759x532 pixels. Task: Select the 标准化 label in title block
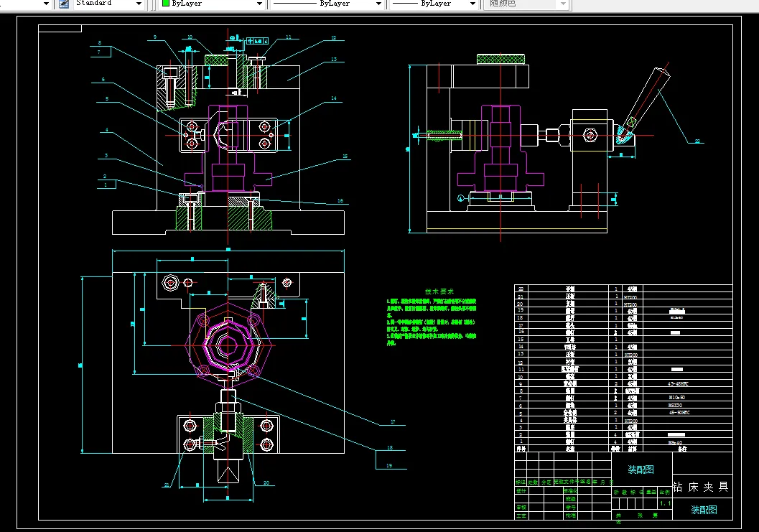coord(571,491)
